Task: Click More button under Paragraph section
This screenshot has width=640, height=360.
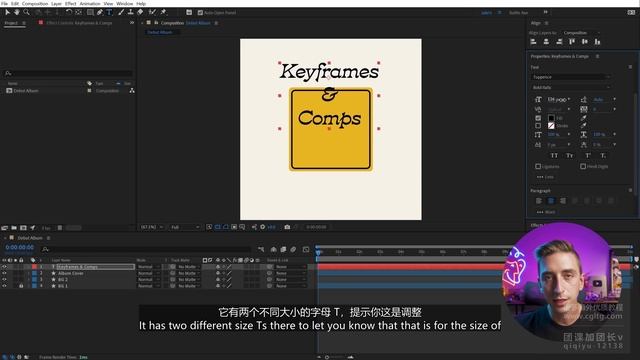Action: tap(546, 212)
